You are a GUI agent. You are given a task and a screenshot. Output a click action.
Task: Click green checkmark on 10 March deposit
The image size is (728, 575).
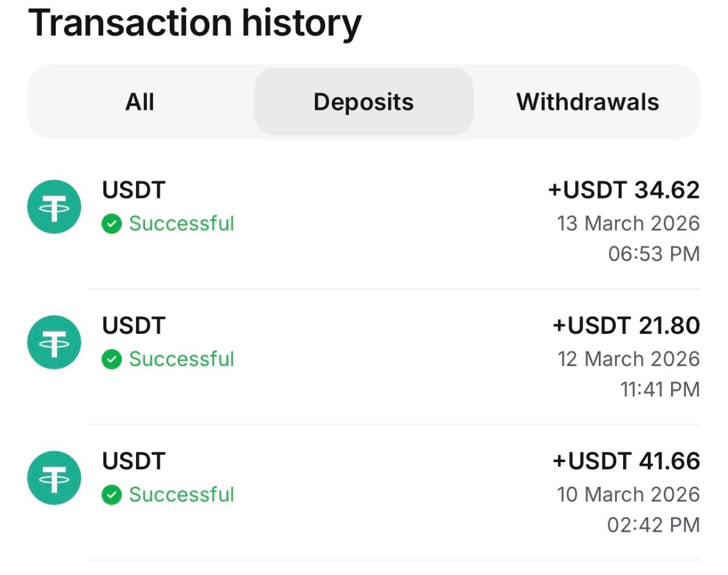pos(112,495)
